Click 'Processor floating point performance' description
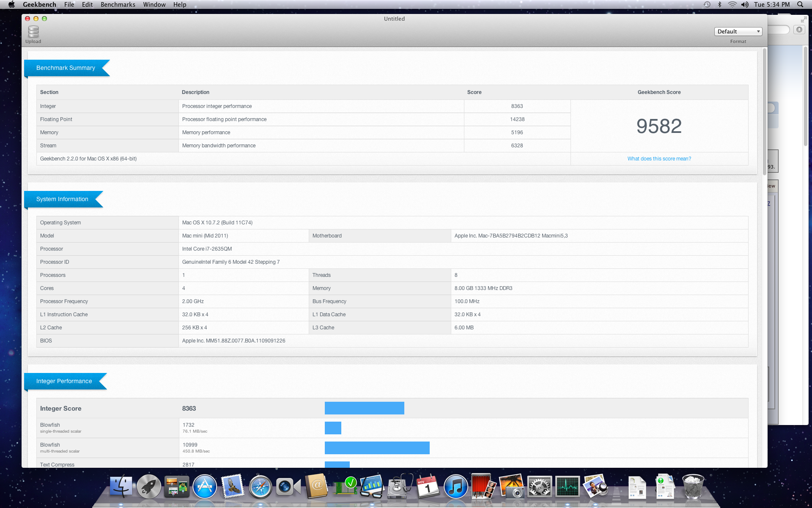This screenshot has width=812, height=508. (x=224, y=119)
